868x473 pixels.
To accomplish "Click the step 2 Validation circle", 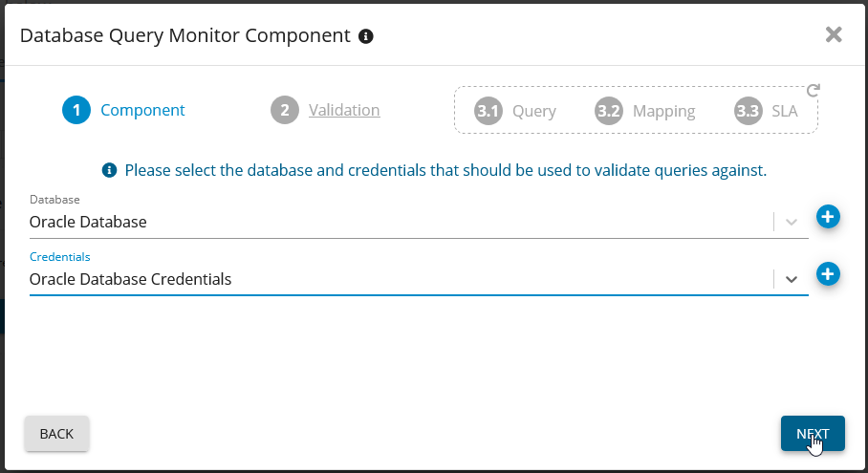I will (x=285, y=110).
